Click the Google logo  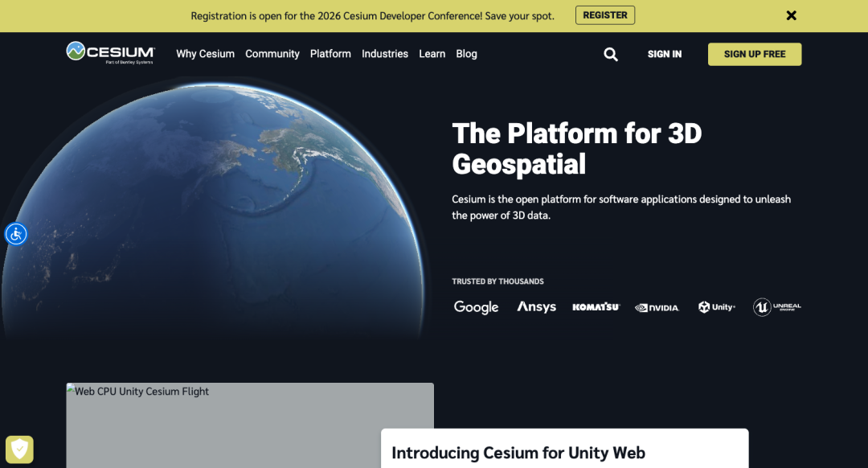(x=476, y=307)
